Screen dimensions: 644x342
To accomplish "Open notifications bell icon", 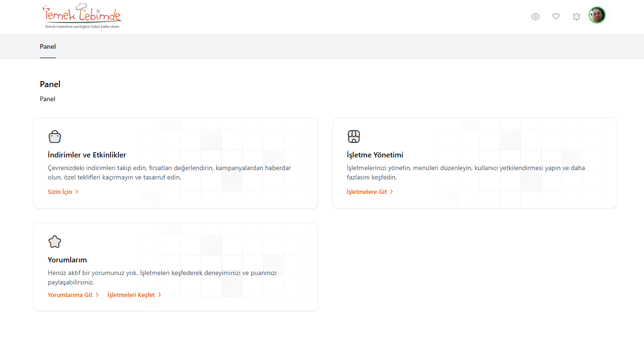I will point(577,16).
